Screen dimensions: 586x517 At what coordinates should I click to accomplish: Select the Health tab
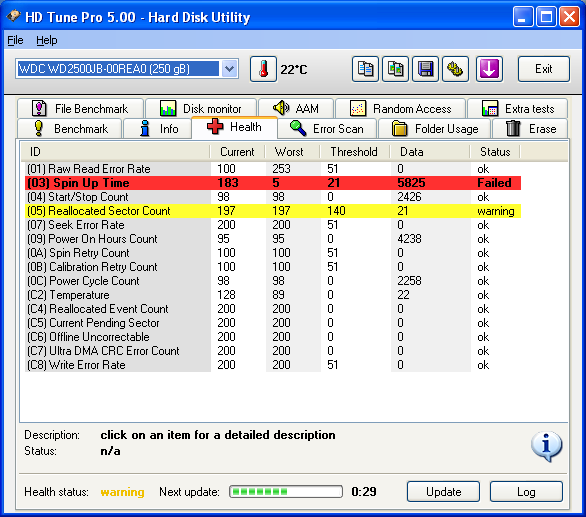(x=234, y=127)
